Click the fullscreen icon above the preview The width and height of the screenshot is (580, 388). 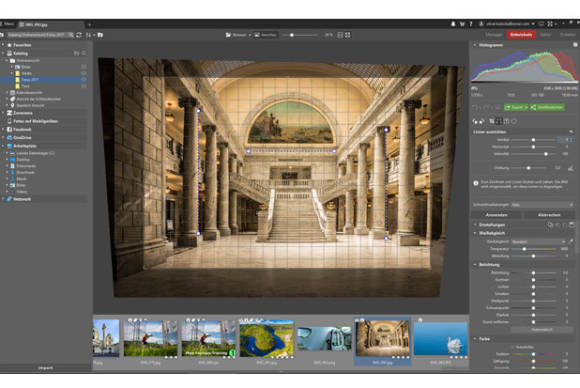[x=348, y=35]
